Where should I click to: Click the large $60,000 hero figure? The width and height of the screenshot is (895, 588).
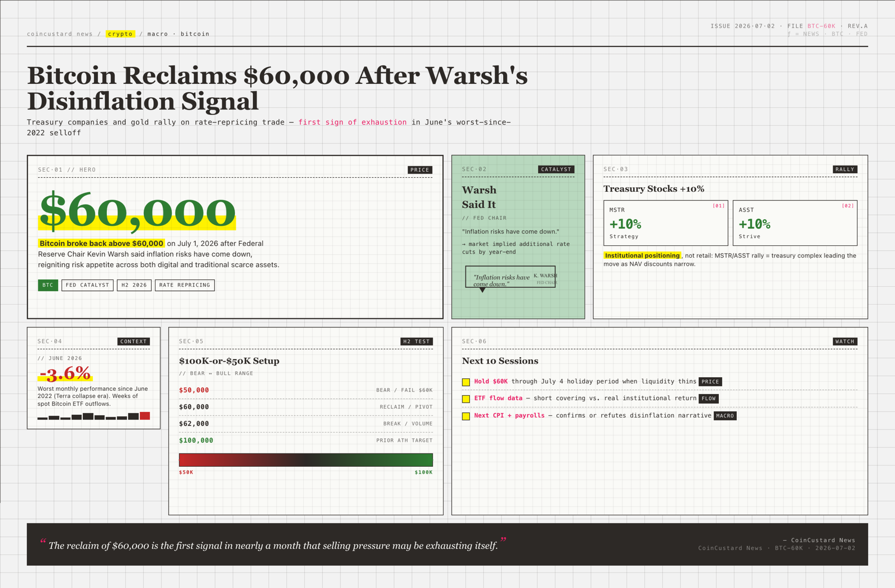pyautogui.click(x=137, y=211)
